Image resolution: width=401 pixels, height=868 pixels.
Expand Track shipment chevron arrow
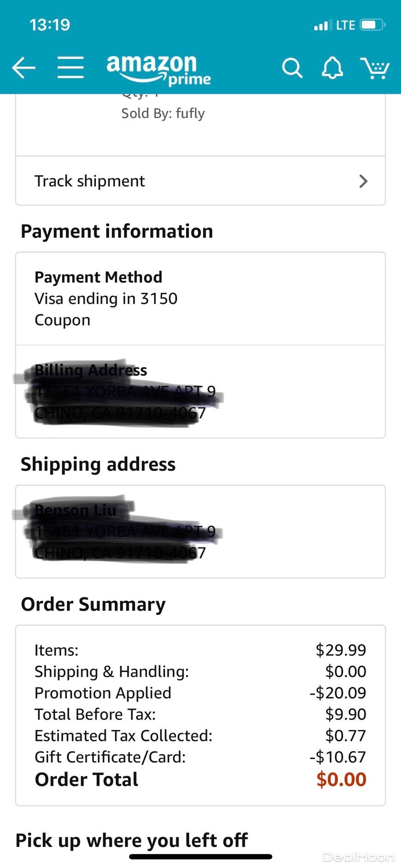coord(363,181)
